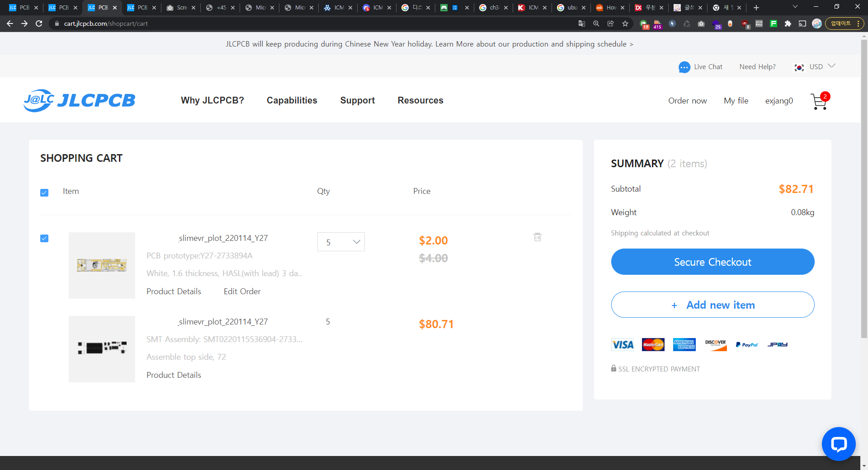Open Live Chat bubble icon in top bar
Image resolution: width=868 pixels, height=470 pixels.
pyautogui.click(x=684, y=67)
